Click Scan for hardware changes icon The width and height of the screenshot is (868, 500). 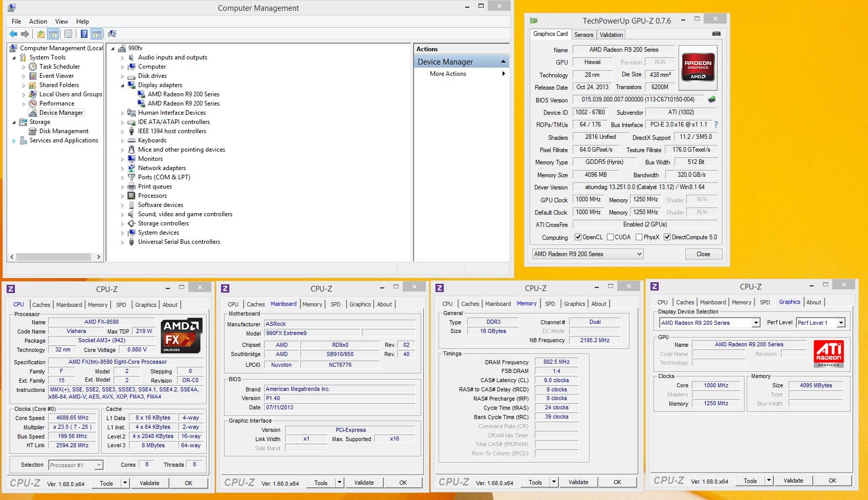(x=112, y=34)
